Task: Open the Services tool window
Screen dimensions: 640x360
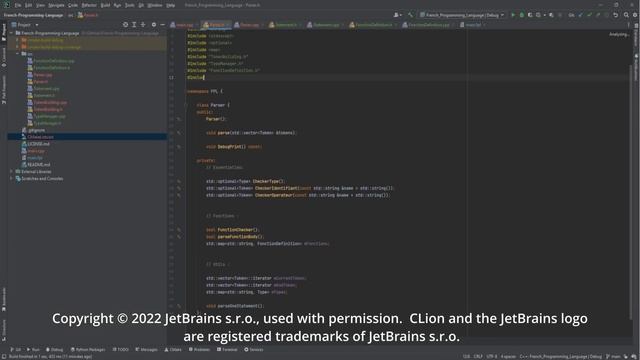Action: coord(253,350)
